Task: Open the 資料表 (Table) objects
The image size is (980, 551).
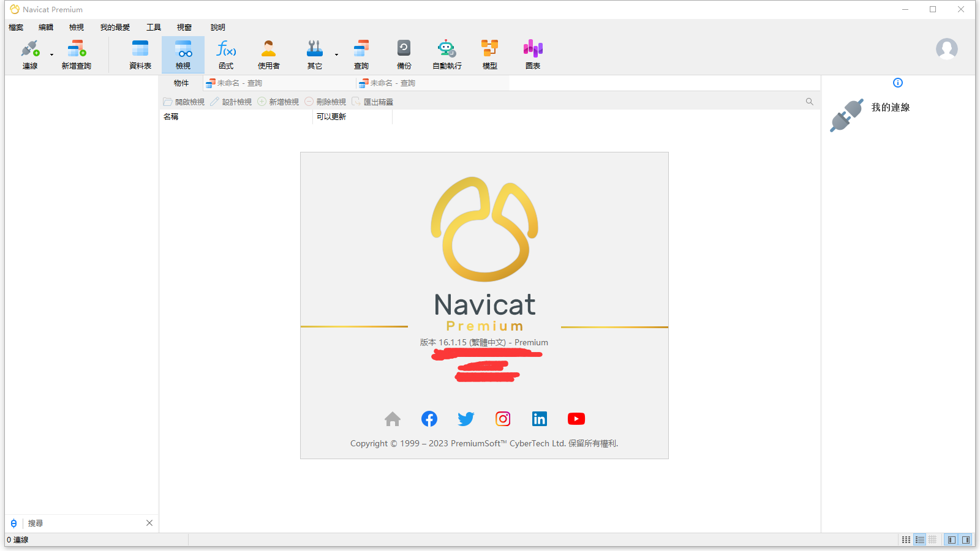Action: point(140,54)
